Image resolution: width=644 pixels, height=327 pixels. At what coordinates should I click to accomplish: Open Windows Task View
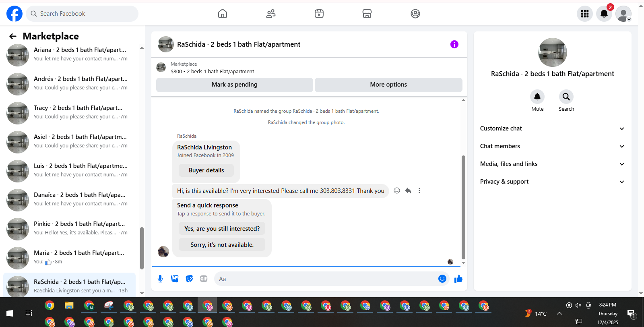tap(29, 313)
